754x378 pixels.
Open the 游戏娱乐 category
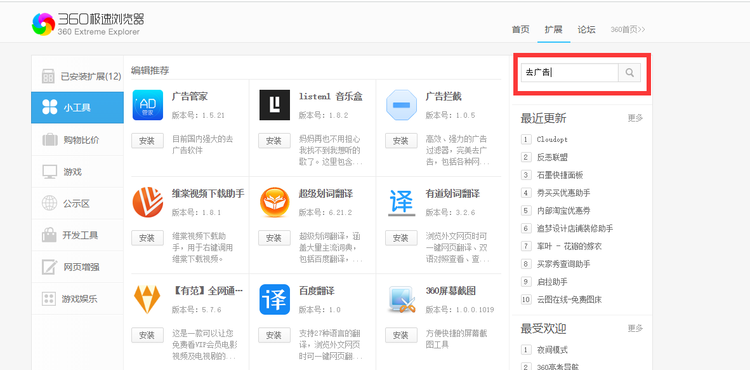[77, 299]
